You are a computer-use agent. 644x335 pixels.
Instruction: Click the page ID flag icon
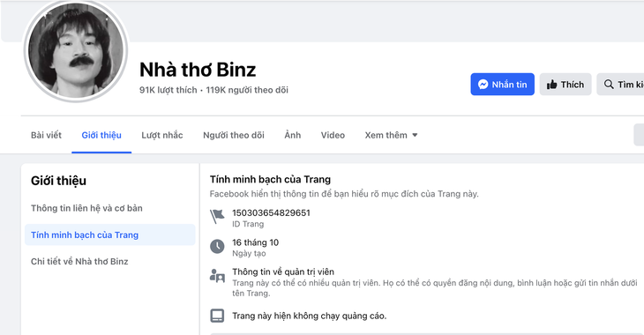(217, 217)
